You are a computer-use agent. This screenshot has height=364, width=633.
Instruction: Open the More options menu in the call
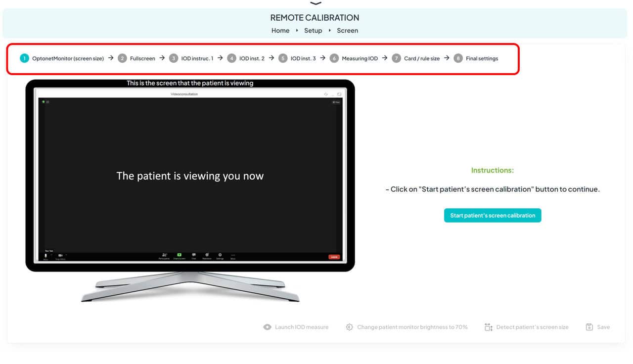233,256
